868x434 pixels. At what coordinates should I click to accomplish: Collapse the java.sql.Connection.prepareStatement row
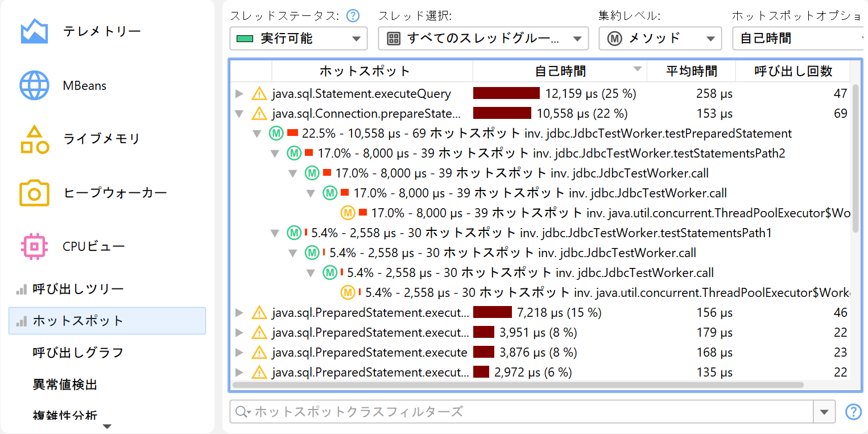[239, 114]
